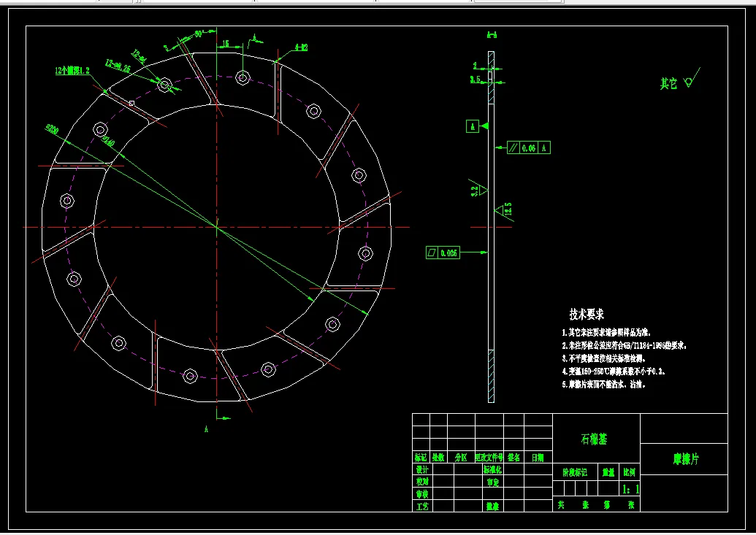Click the 阶段标记 title block cell
The image size is (756, 535).
click(x=575, y=472)
